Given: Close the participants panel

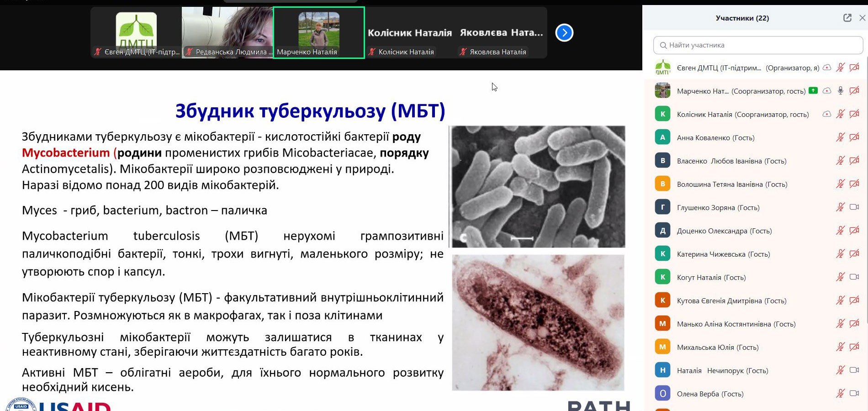Looking at the screenshot, I should pyautogui.click(x=862, y=18).
